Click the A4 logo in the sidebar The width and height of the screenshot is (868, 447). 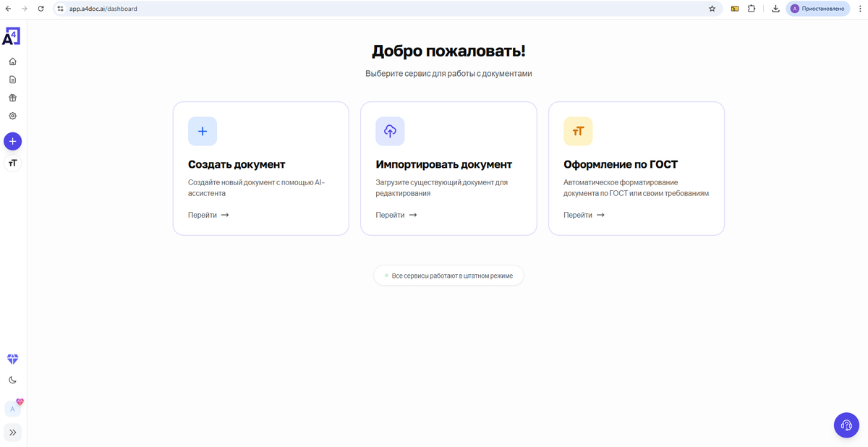(x=12, y=36)
